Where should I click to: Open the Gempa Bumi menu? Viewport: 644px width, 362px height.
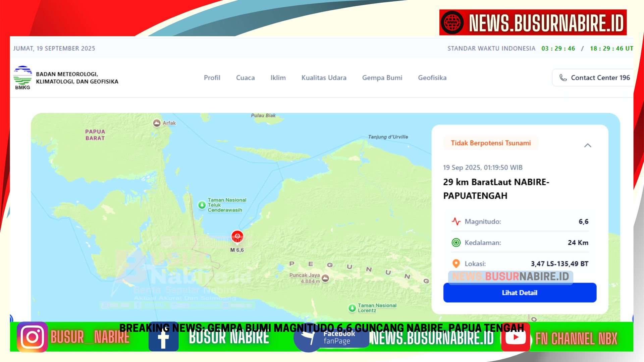click(x=382, y=78)
